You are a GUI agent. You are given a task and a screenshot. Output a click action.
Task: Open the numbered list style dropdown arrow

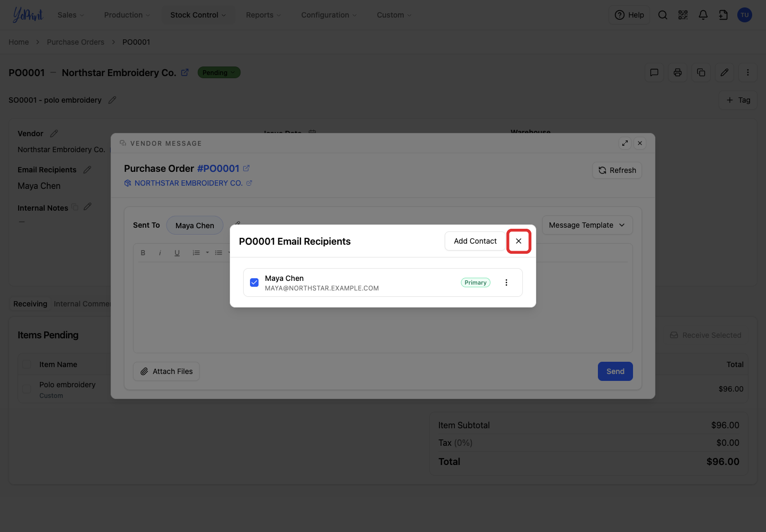click(207, 253)
